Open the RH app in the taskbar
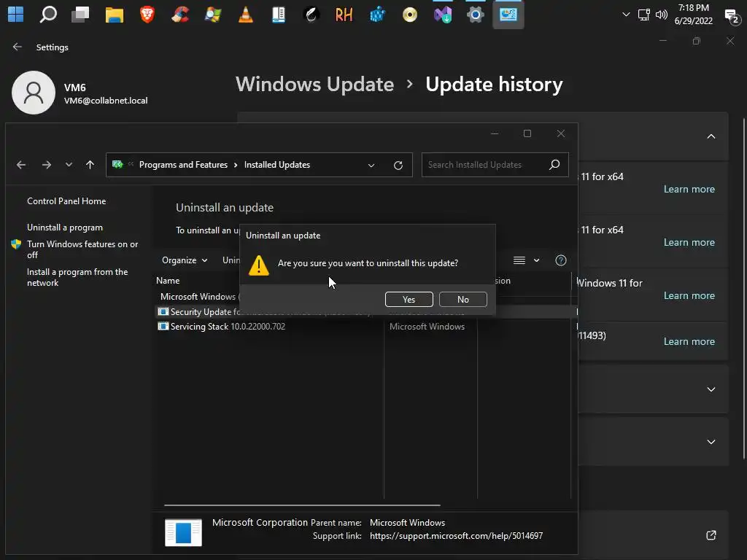This screenshot has height=560, width=747. pyautogui.click(x=344, y=15)
